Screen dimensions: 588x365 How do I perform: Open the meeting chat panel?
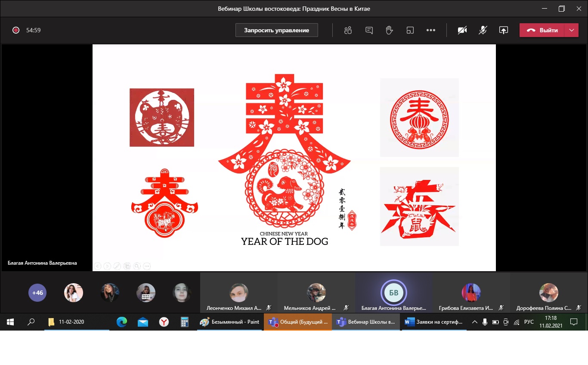369,30
